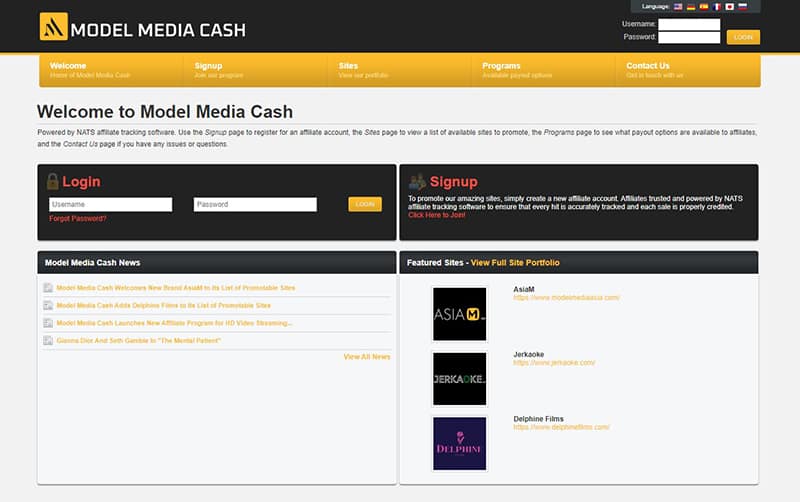800x502 pixels.
Task: Open the Contact Us navigation tab
Action: point(688,70)
